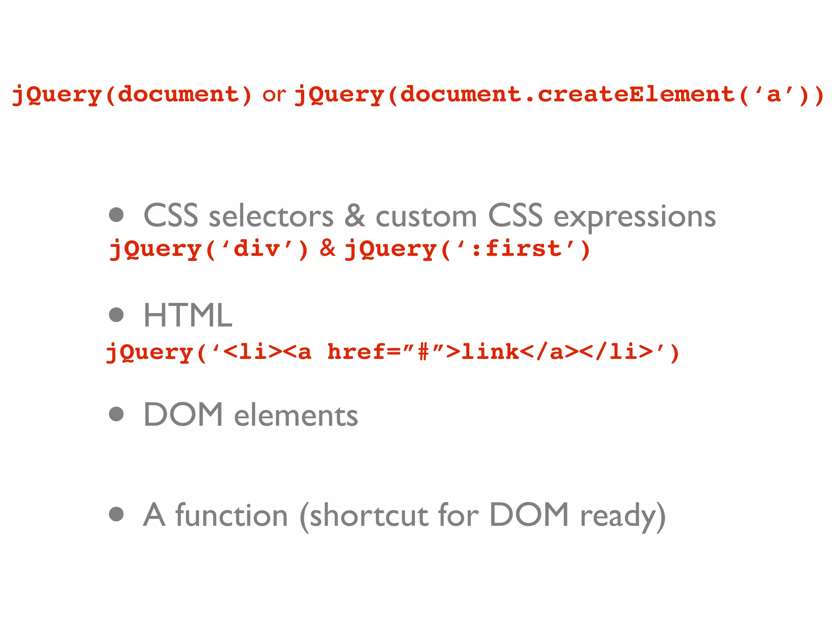Click the jQuery(document.createElement('a')) code
This screenshot has width=840, height=630.
[559, 95]
